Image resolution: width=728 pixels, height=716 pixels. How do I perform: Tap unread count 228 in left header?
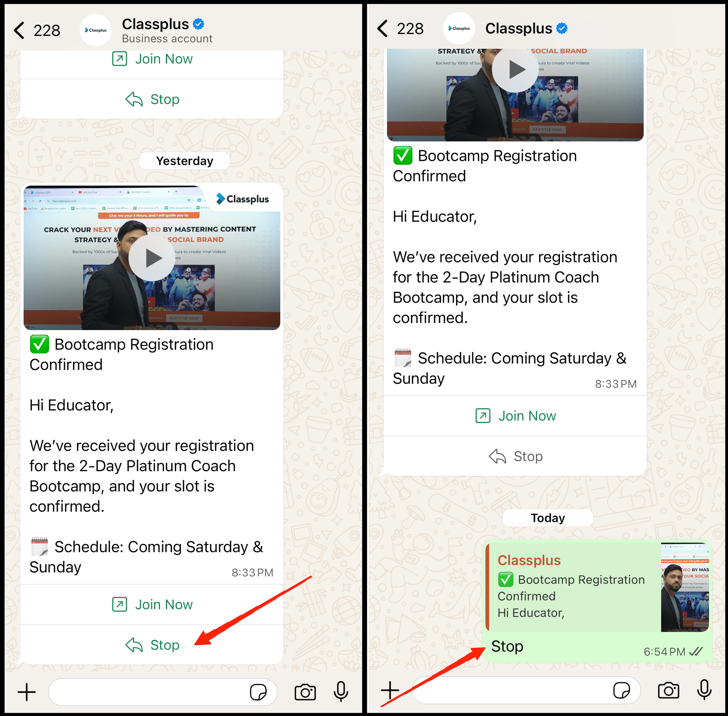pyautogui.click(x=47, y=30)
